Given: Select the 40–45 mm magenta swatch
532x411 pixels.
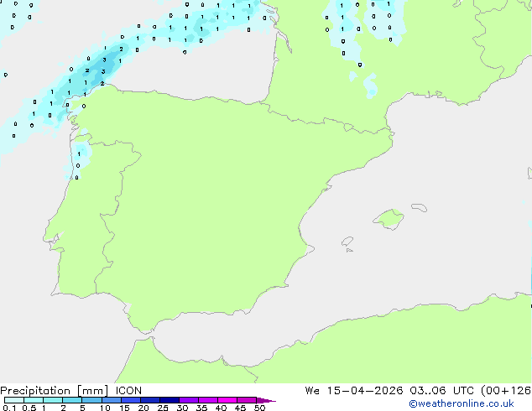Looking at the screenshot, I should 227,400.
